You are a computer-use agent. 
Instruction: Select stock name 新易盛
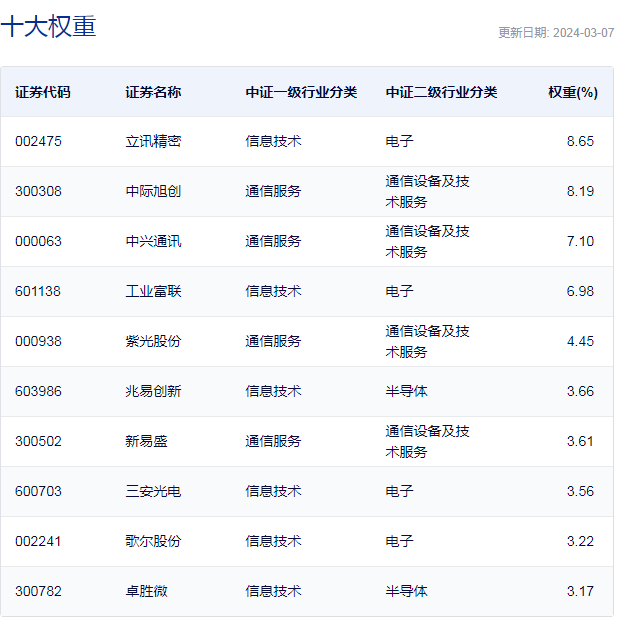point(146,441)
